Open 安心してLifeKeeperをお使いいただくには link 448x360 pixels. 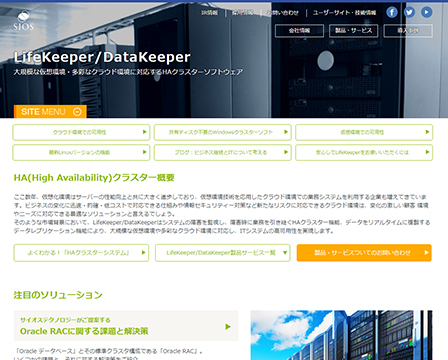point(364,152)
